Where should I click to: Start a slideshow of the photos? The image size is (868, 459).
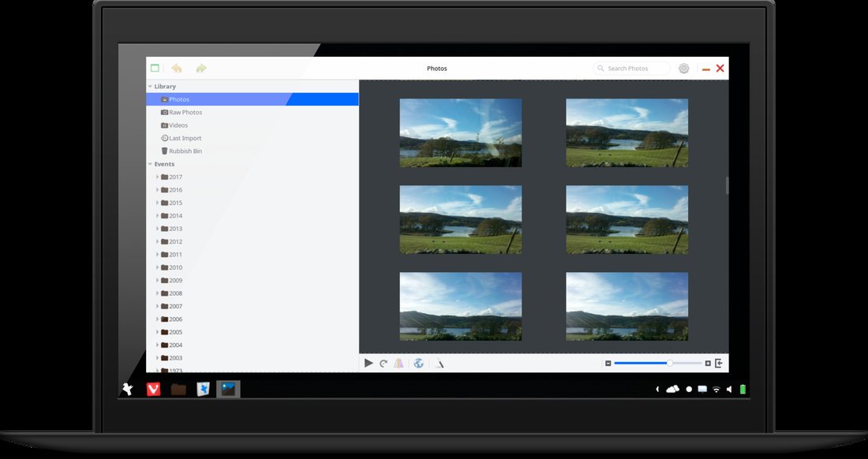click(x=369, y=363)
